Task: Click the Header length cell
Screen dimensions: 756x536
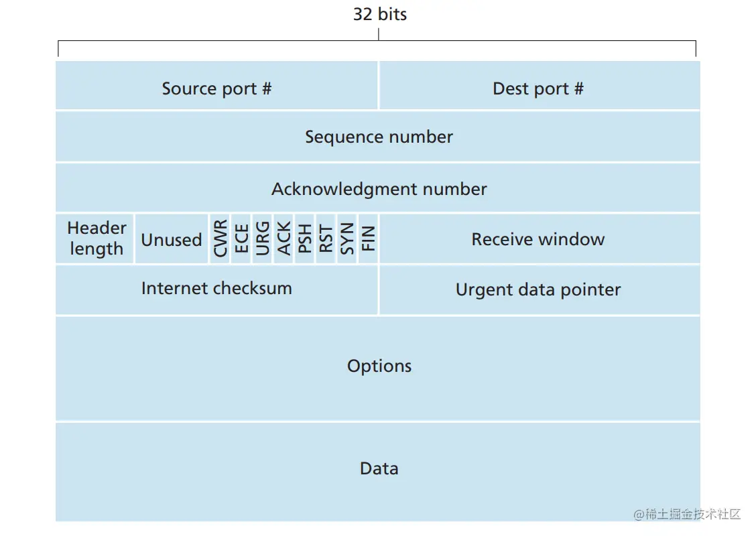Action: [x=95, y=239]
